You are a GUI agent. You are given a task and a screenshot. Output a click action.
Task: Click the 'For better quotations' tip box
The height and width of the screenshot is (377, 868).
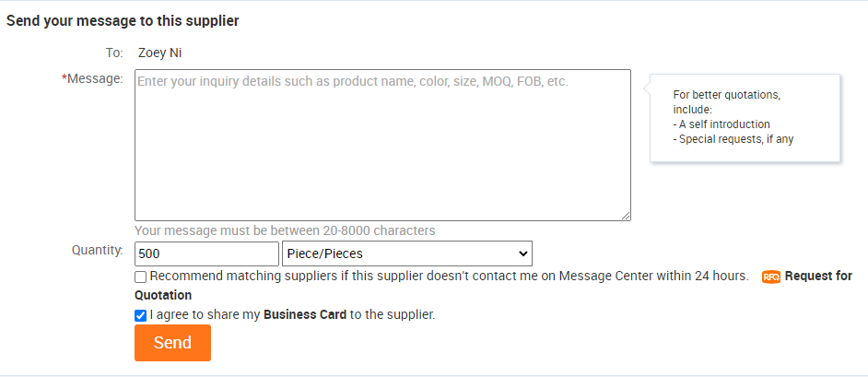pos(745,117)
